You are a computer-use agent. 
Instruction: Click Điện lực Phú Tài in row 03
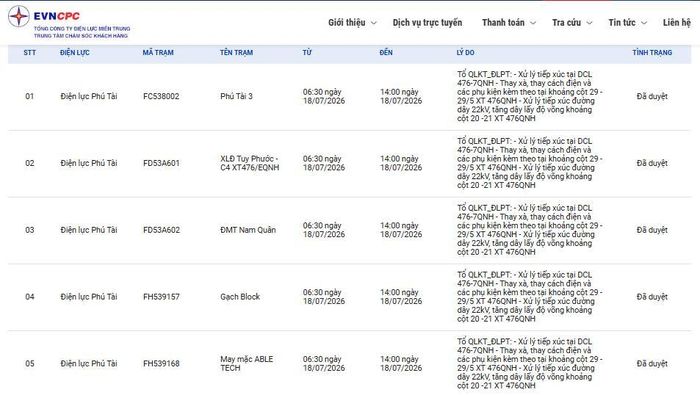pyautogui.click(x=89, y=230)
